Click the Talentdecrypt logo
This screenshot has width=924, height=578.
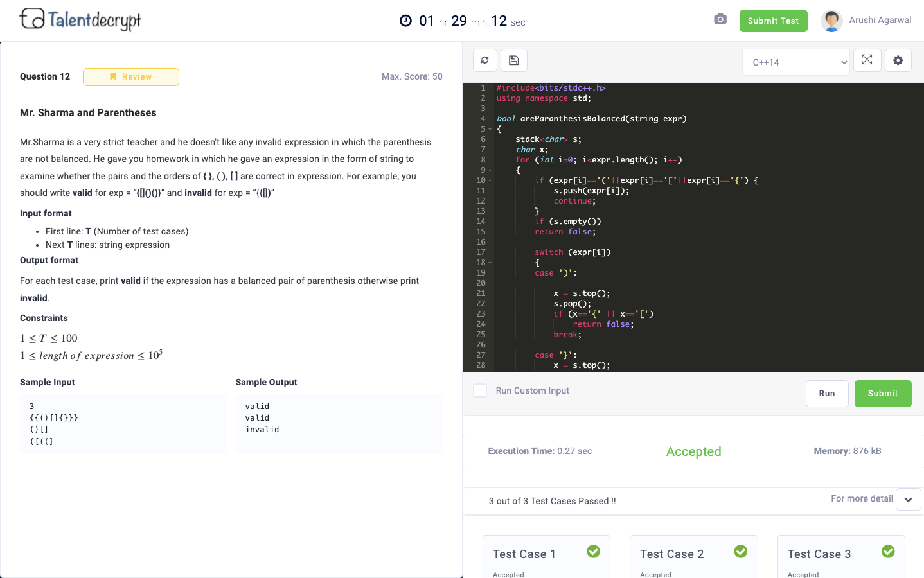[x=80, y=20]
